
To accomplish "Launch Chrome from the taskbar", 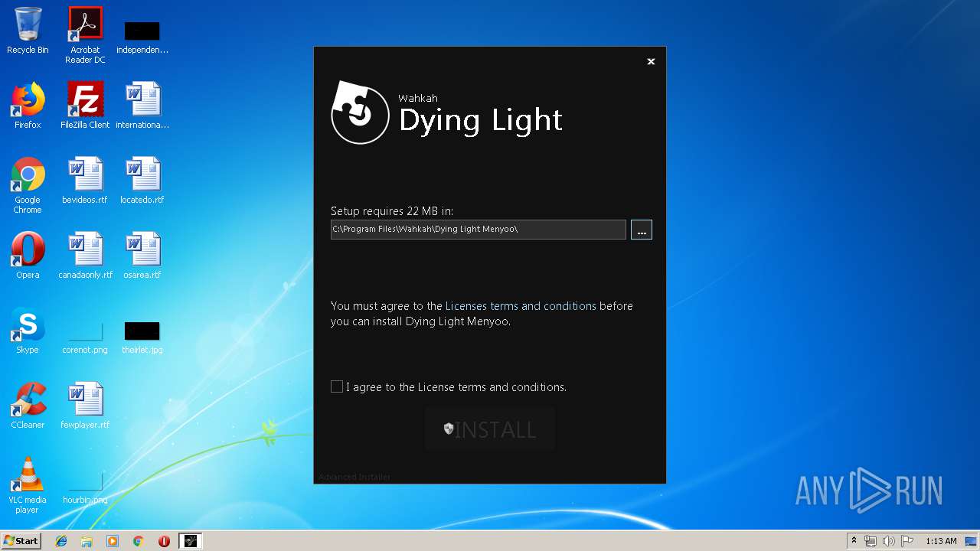I will pos(139,541).
